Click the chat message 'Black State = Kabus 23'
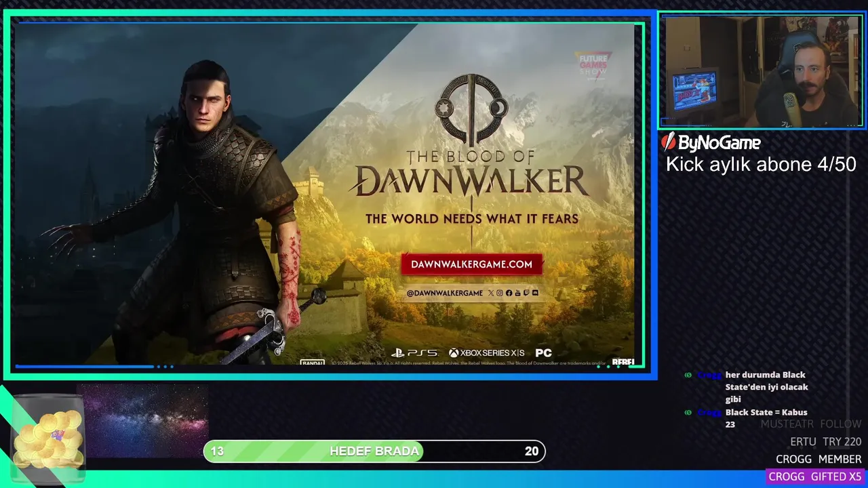The width and height of the screenshot is (868, 488). (766, 418)
